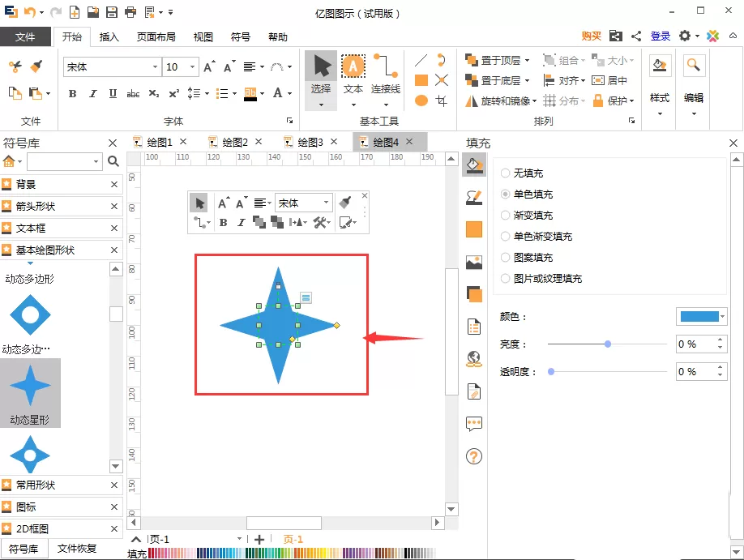Screen dimensions: 744x560
Task: Select the Text tool in basic tools
Action: coord(353,75)
